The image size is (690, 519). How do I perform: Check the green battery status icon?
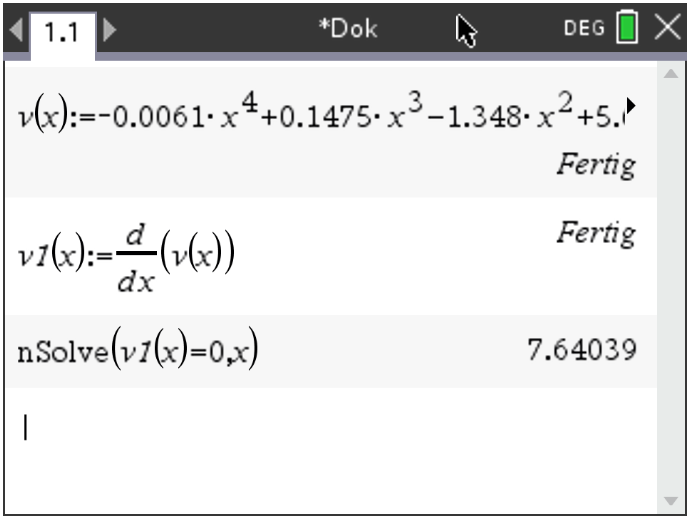[627, 27]
